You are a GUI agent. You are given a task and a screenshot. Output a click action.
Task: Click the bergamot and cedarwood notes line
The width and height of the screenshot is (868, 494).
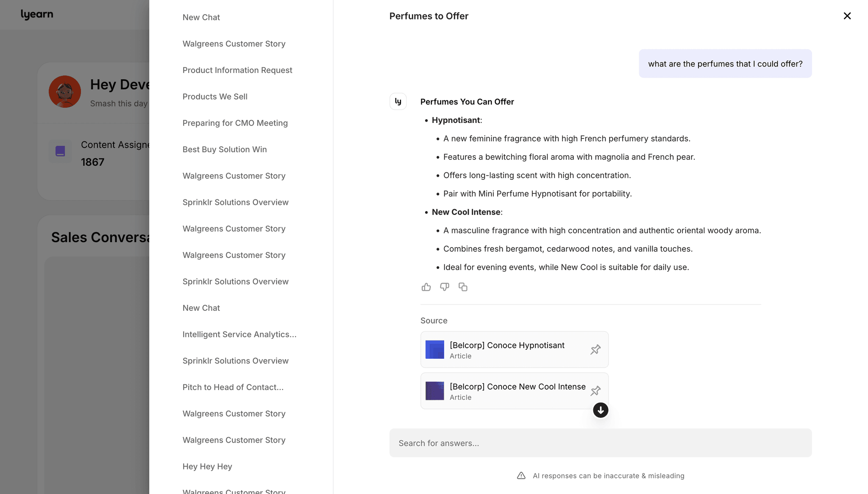coord(568,249)
